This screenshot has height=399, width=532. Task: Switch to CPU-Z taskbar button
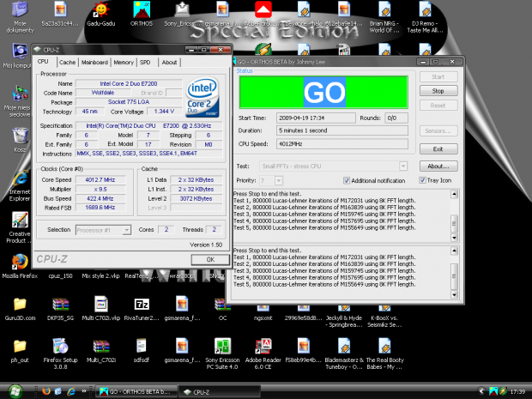tap(220, 392)
